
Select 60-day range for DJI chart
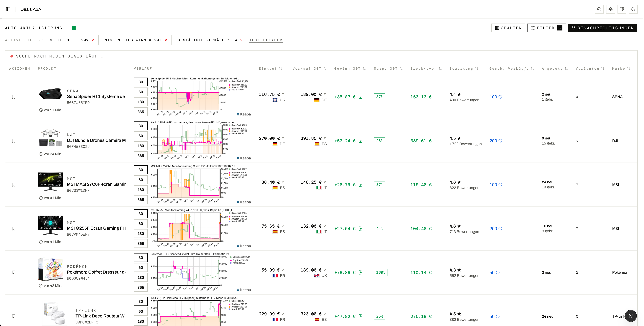tap(141, 136)
